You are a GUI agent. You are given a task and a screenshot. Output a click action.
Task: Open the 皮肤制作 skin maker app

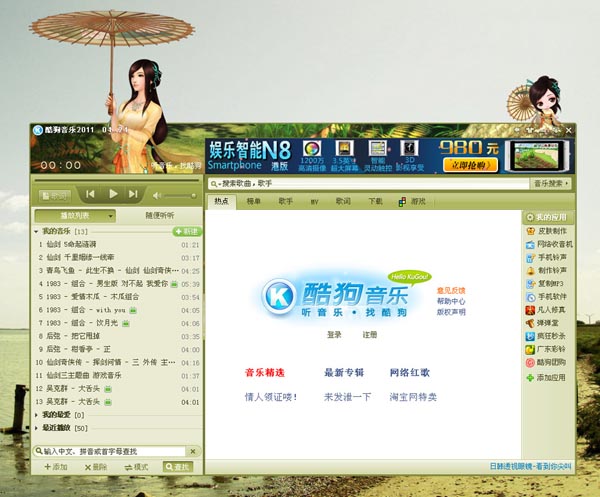(x=547, y=231)
